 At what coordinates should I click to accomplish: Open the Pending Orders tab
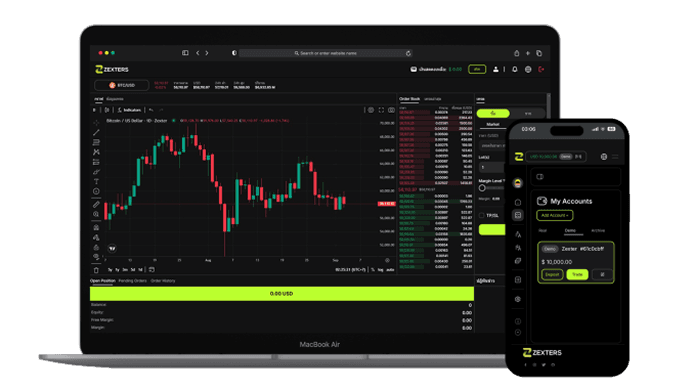[x=132, y=281]
